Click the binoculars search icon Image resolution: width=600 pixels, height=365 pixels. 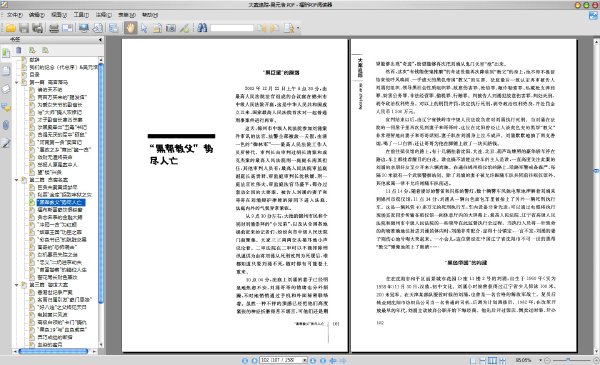(202, 28)
